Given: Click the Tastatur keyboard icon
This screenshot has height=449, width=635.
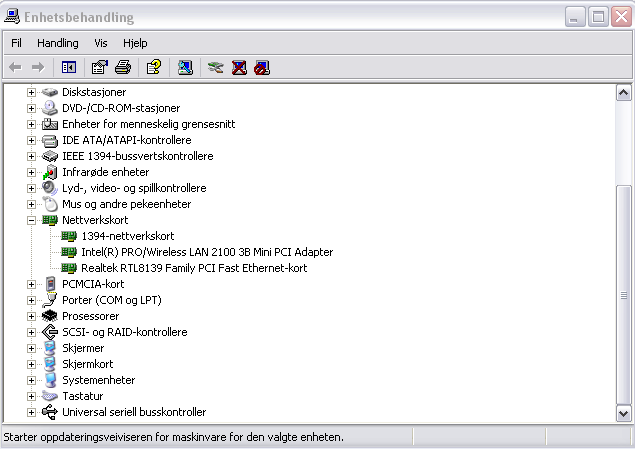Looking at the screenshot, I should pyautogui.click(x=50, y=396).
